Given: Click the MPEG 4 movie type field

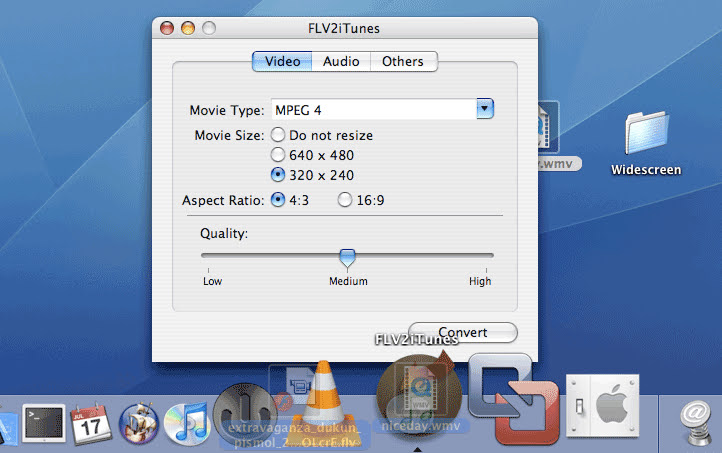Looking at the screenshot, I should point(374,110).
